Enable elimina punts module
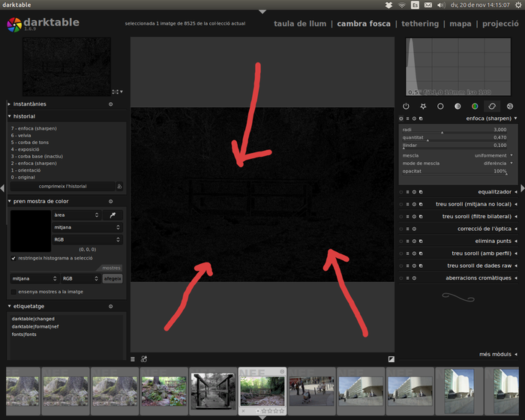This screenshot has height=420, width=525. point(401,241)
